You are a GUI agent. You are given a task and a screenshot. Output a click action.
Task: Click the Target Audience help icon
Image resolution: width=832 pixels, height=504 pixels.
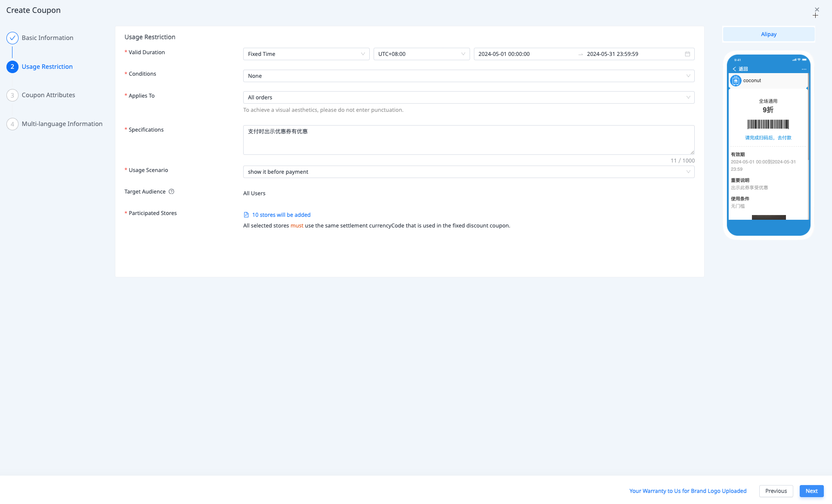[x=171, y=192]
